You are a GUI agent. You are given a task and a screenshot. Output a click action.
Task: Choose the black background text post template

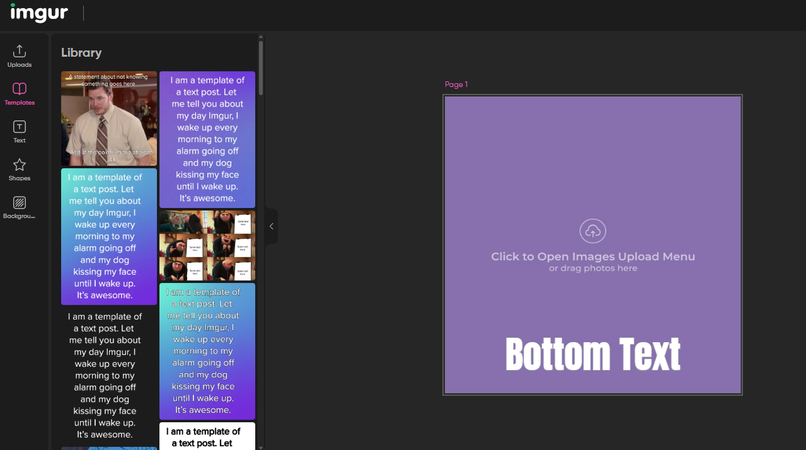tap(109, 376)
